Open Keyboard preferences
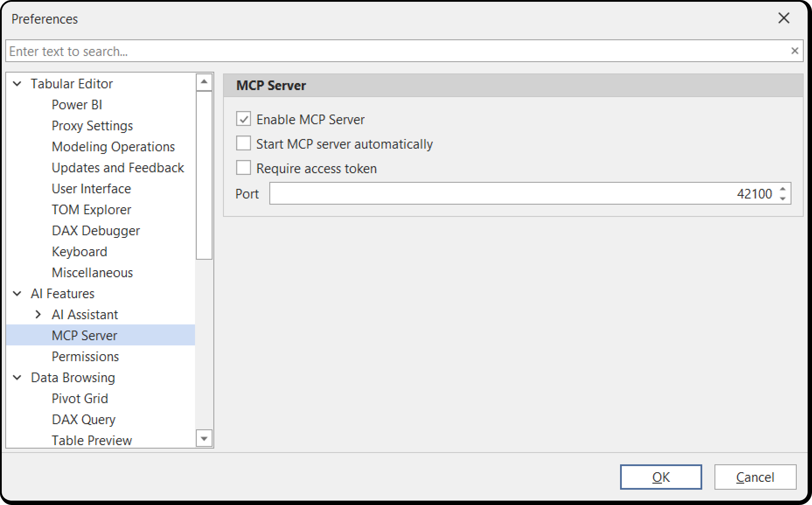The height and width of the screenshot is (505, 812). 79,251
